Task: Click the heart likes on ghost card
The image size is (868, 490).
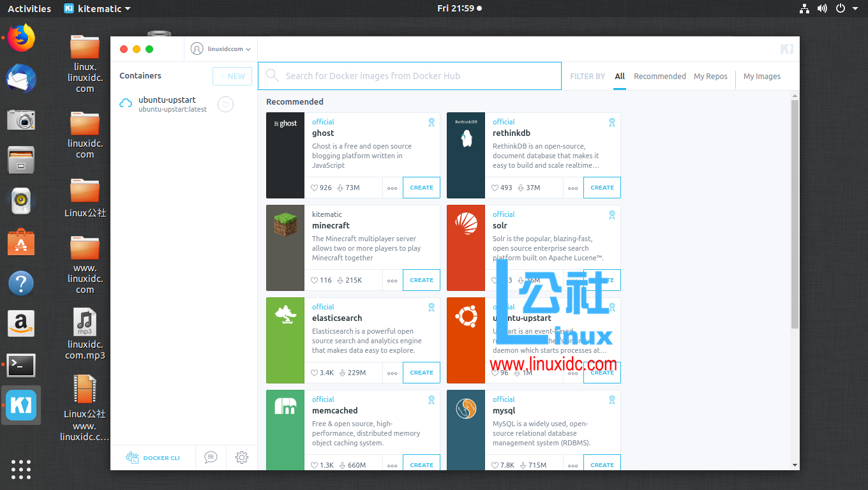Action: click(321, 188)
